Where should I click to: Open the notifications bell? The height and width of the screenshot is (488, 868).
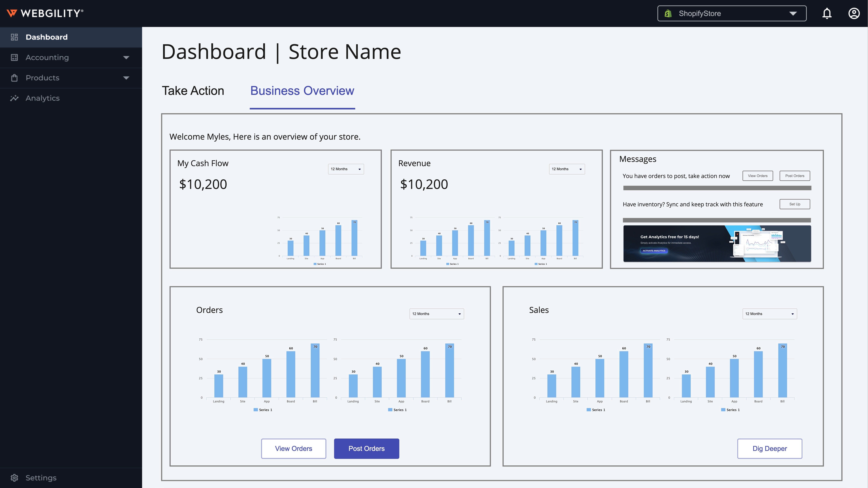(827, 14)
